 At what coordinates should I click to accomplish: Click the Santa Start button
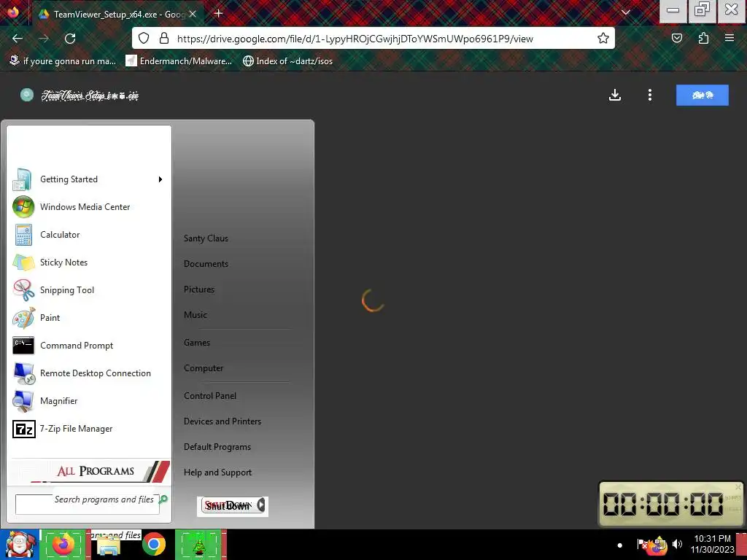pyautogui.click(x=20, y=545)
